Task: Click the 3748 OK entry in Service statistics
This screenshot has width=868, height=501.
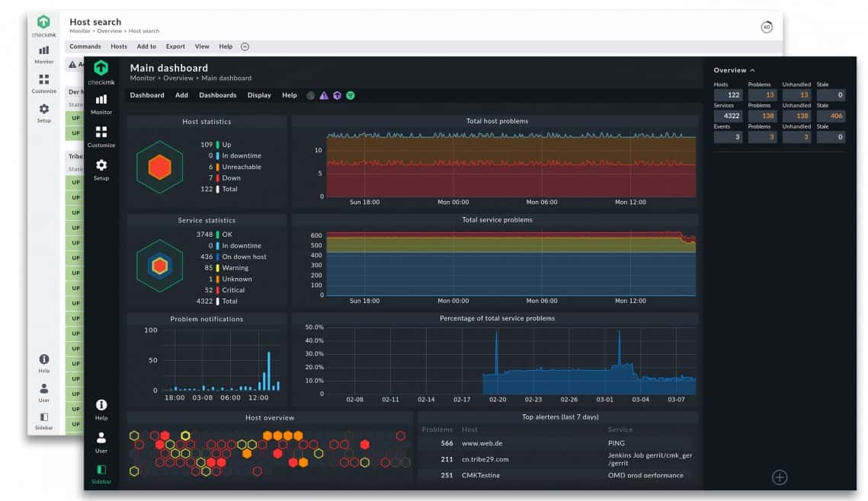Action: coord(214,235)
